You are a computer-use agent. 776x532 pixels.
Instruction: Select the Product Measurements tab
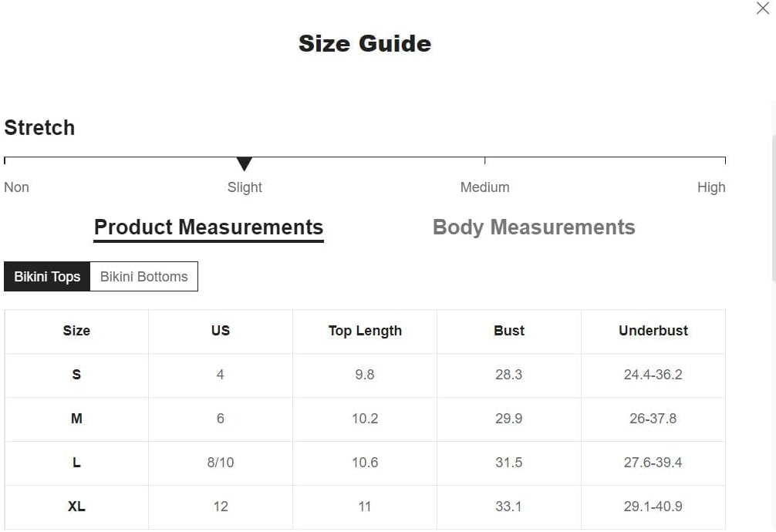coord(208,227)
